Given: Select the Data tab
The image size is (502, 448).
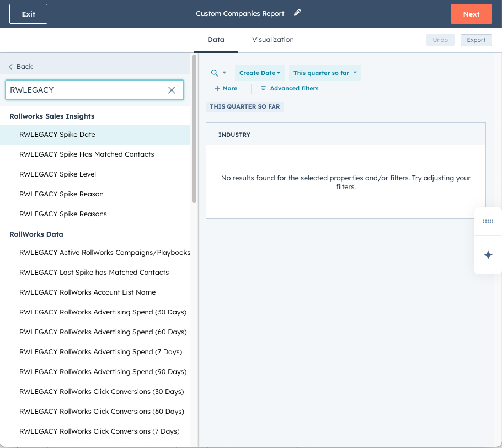Looking at the screenshot, I should pyautogui.click(x=216, y=40).
